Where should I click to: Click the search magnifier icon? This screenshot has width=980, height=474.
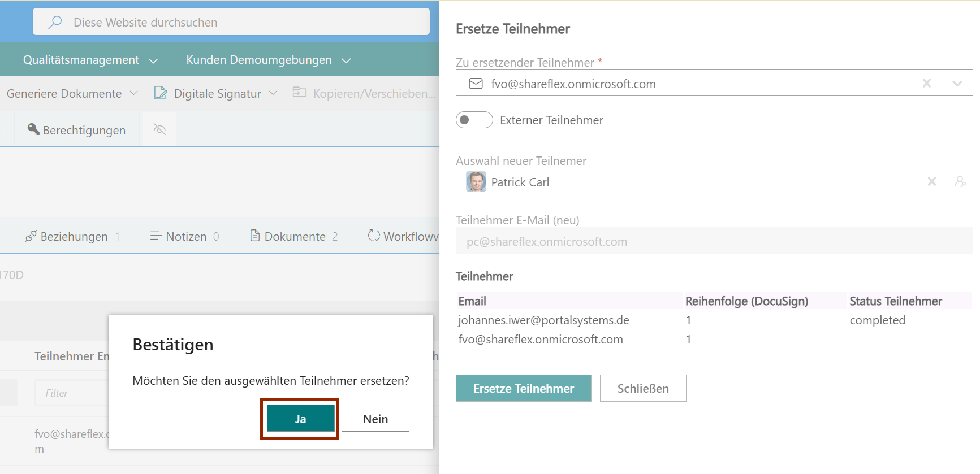coord(55,23)
